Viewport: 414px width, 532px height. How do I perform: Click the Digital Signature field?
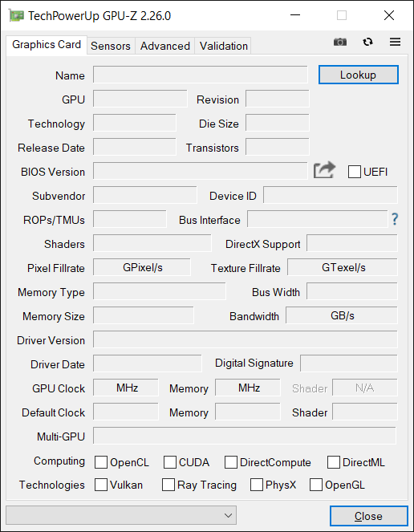coord(349,363)
